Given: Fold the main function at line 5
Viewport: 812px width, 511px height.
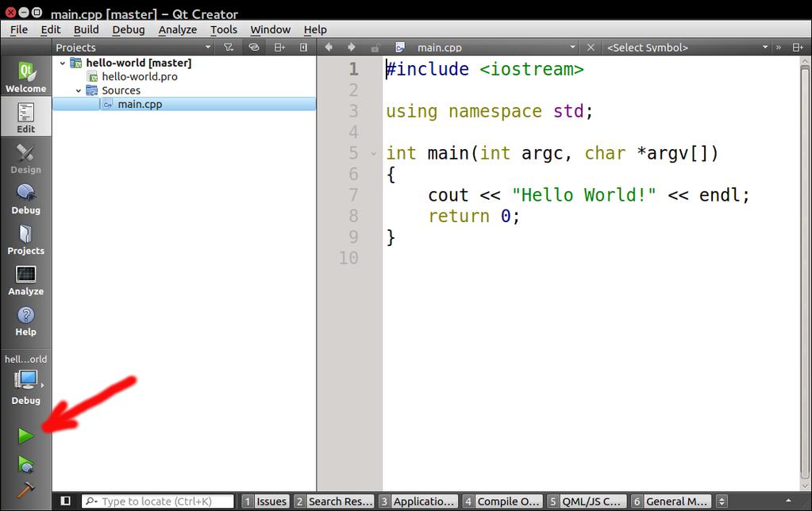Looking at the screenshot, I should [374, 154].
